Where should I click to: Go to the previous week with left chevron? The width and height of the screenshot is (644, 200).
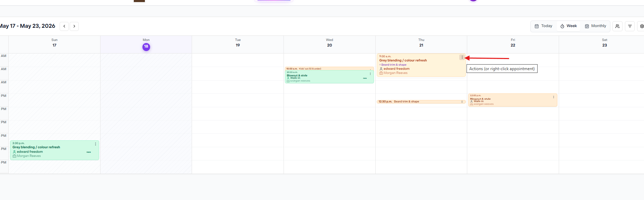point(64,26)
